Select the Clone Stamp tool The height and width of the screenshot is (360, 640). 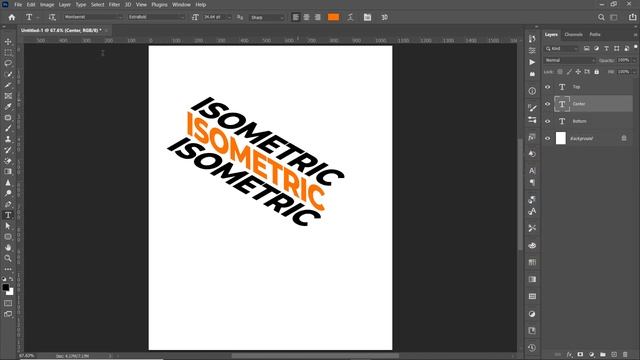tap(8, 139)
